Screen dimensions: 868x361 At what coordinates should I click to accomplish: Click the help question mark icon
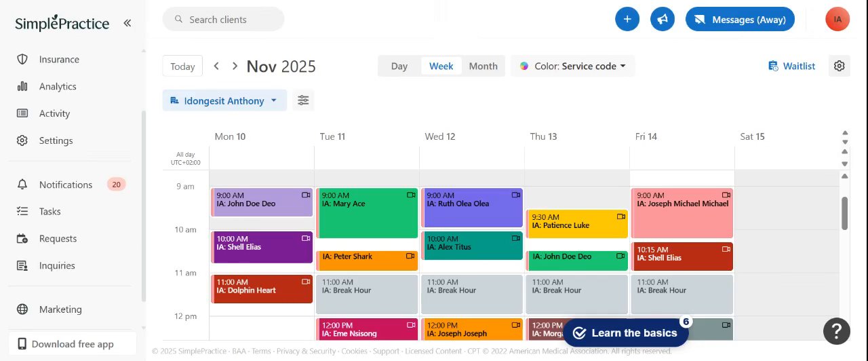point(837,331)
